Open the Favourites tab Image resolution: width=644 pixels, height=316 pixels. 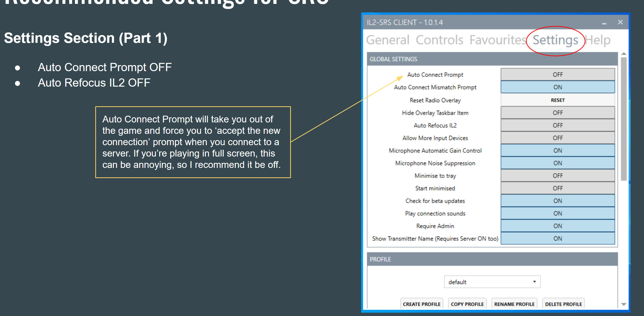click(x=498, y=40)
